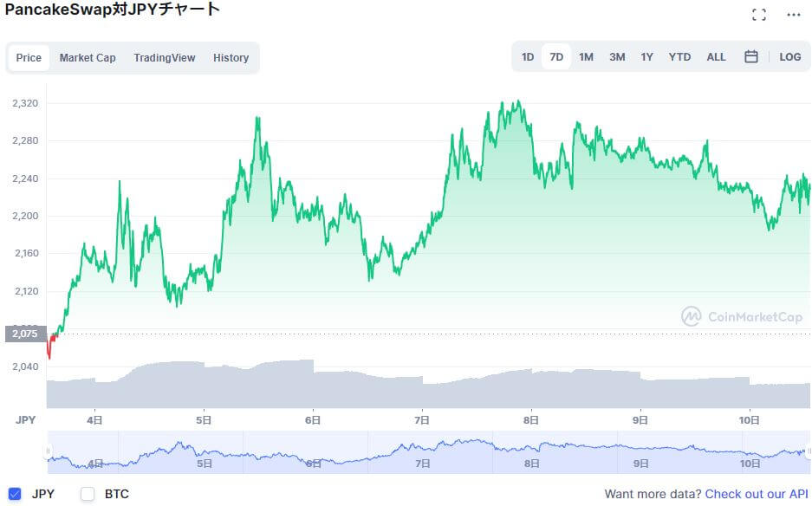Image resolution: width=812 pixels, height=506 pixels.
Task: Select the YTD range button
Action: 679,57
